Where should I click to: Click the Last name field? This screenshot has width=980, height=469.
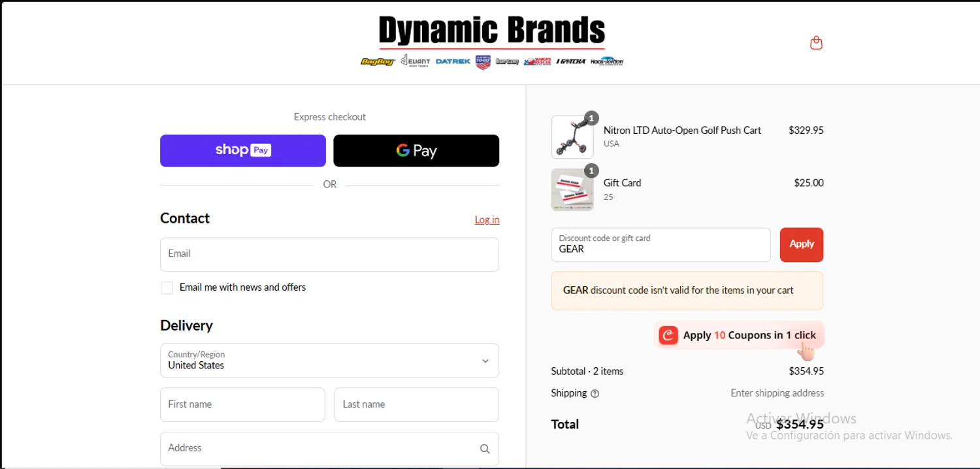417,404
